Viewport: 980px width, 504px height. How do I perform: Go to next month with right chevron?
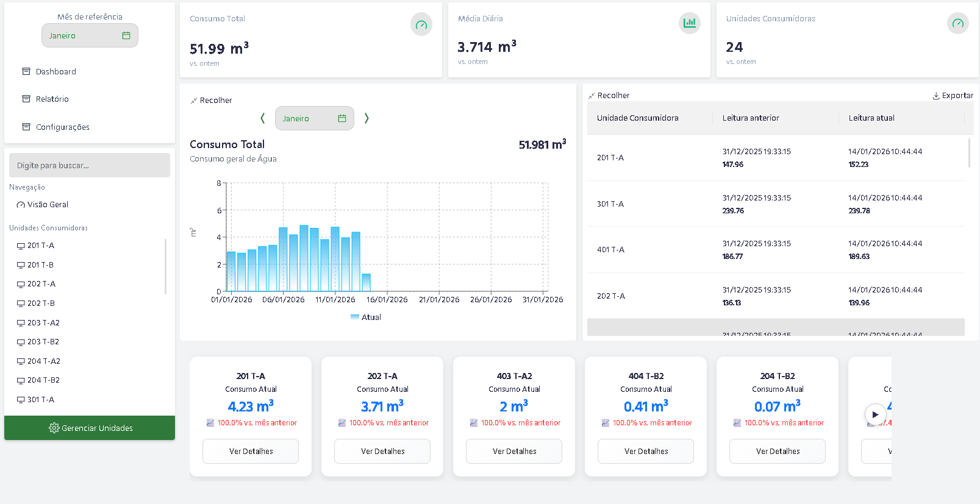point(367,118)
